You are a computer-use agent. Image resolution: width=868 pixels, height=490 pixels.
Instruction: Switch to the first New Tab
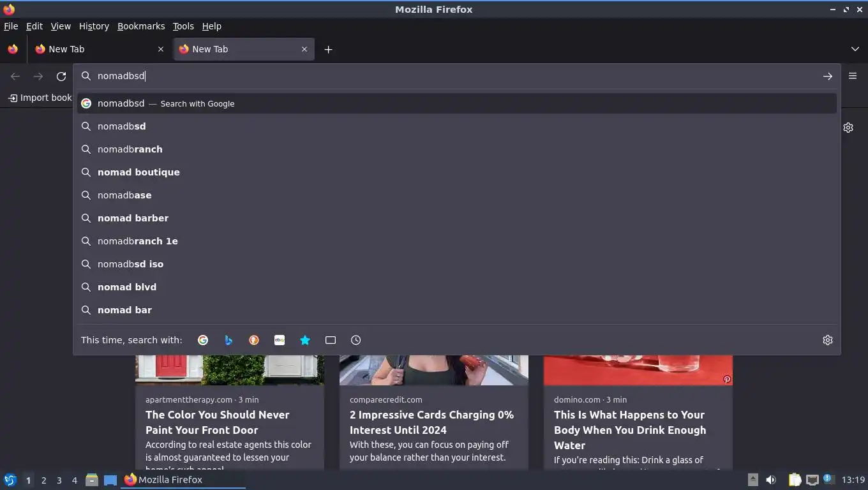click(99, 49)
